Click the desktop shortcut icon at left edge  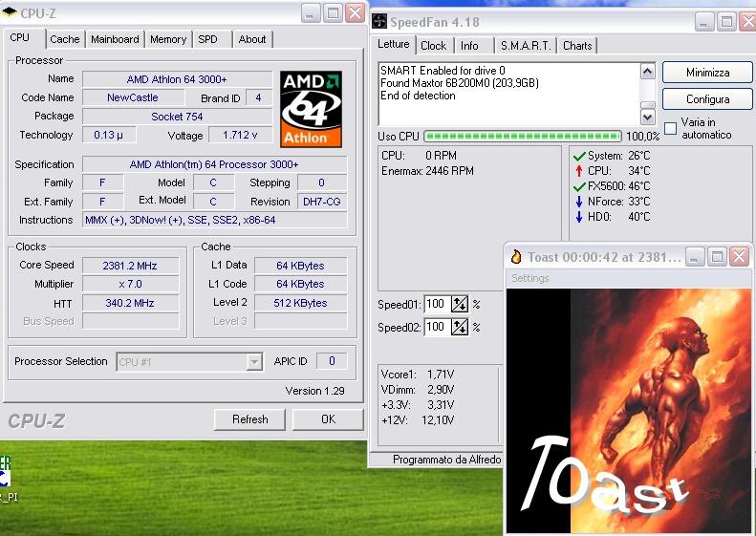(5, 472)
